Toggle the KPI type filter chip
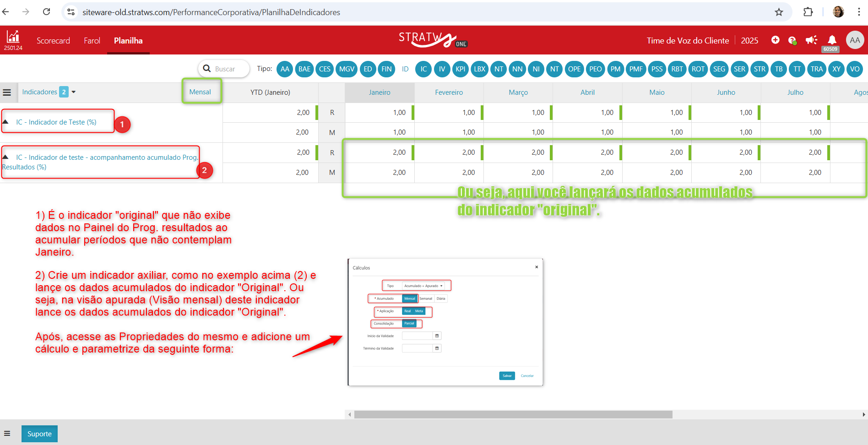868x445 pixels. pos(461,69)
